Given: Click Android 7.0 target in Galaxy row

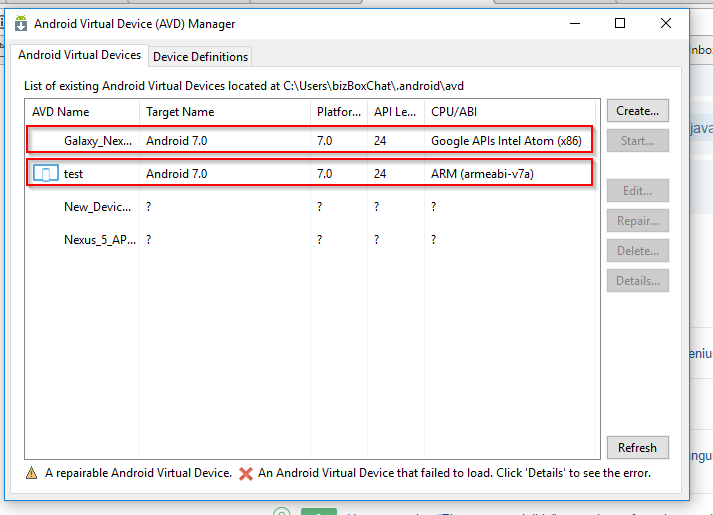Looking at the screenshot, I should point(176,141).
